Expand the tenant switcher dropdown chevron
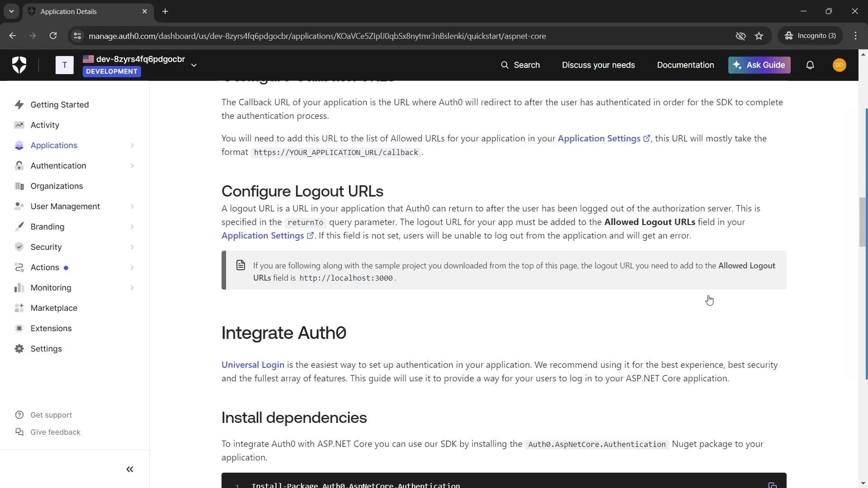 click(194, 65)
